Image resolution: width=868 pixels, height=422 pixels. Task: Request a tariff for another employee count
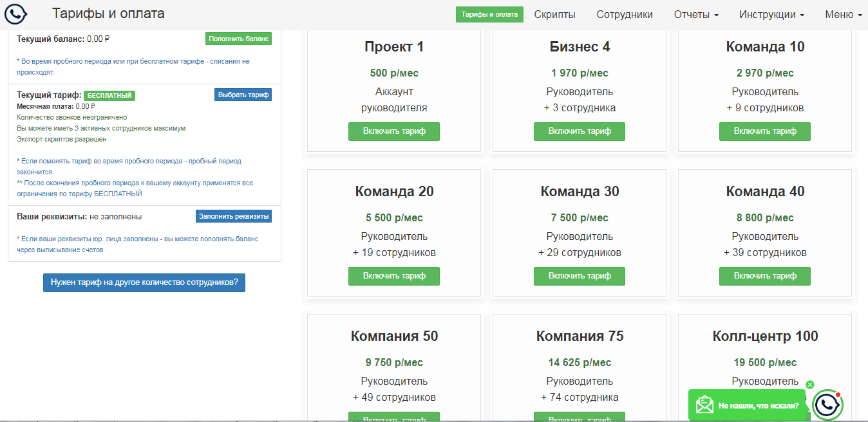(144, 282)
